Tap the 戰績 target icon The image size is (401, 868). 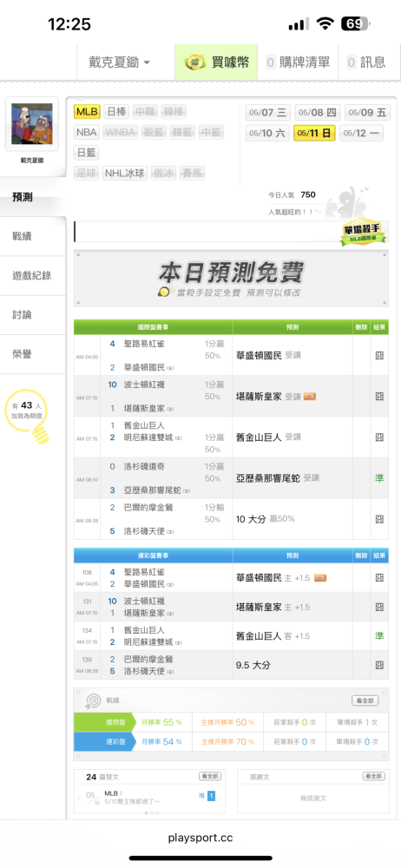coord(92,700)
